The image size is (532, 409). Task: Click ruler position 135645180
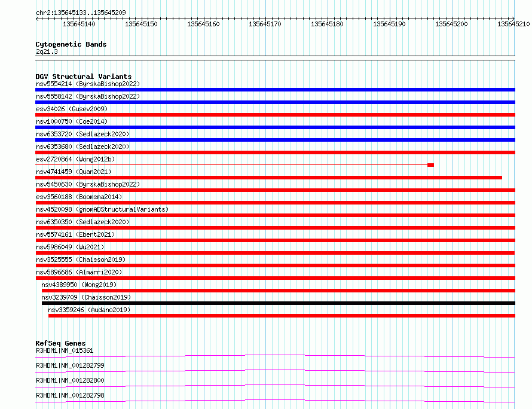coord(327,24)
